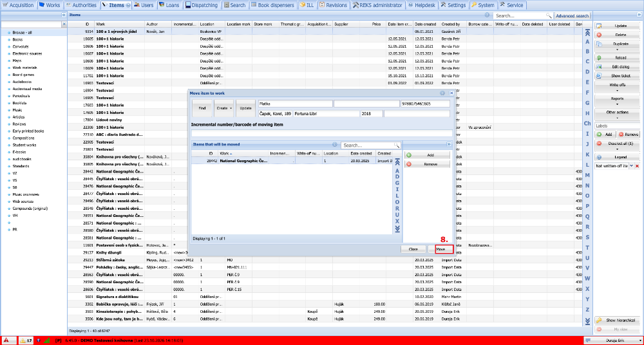The width and height of the screenshot is (644, 345).
Task: Click the main Items search field
Action: click(x=520, y=15)
